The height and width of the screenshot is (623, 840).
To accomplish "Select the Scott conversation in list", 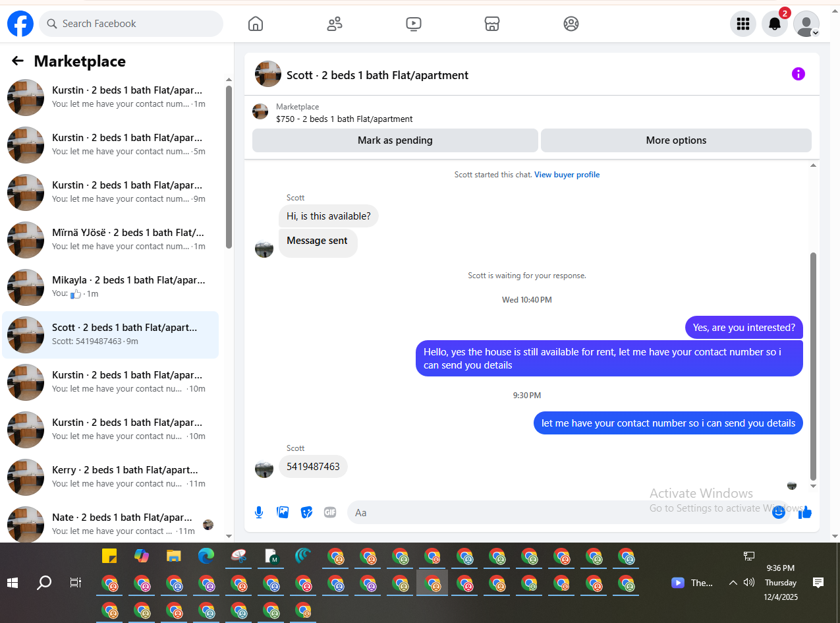I will (111, 335).
